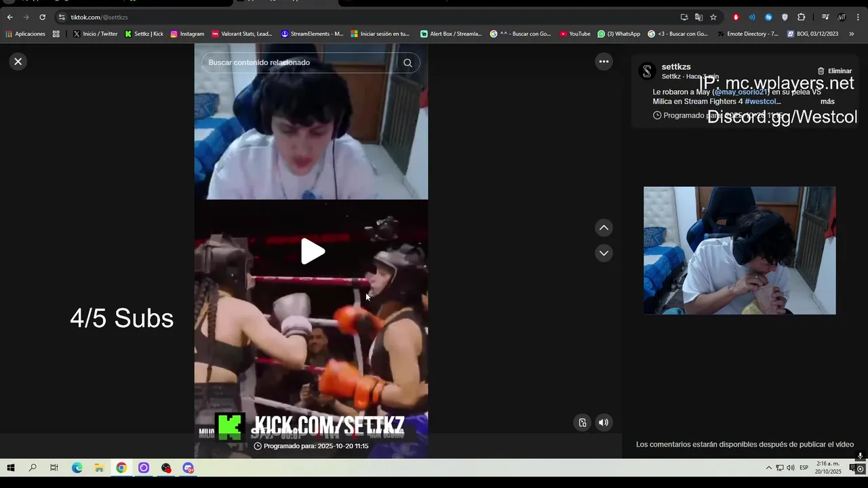Open the Instagram bookmark

187,34
